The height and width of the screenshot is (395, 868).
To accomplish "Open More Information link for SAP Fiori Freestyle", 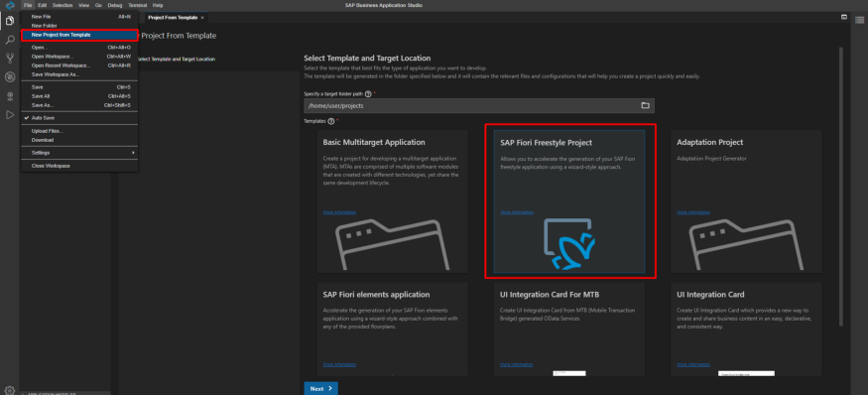I will click(517, 212).
